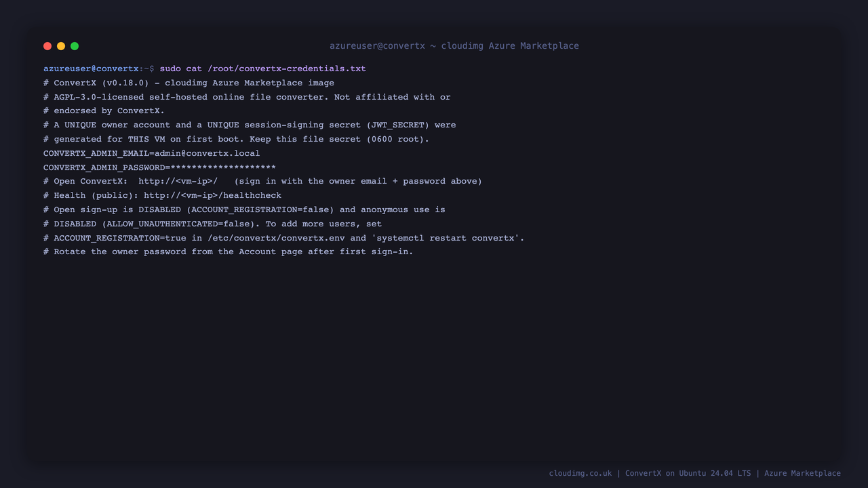Screen dimensions: 868x488
Task: Click the green maximize window dot
Action: (75, 46)
